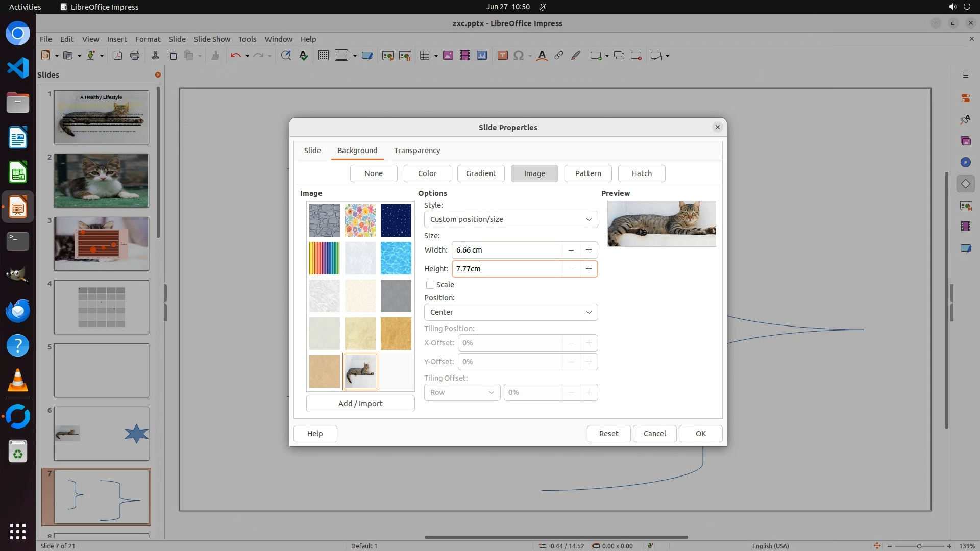The width and height of the screenshot is (980, 551).
Task: Switch fill type to Gradient
Action: point(480,173)
